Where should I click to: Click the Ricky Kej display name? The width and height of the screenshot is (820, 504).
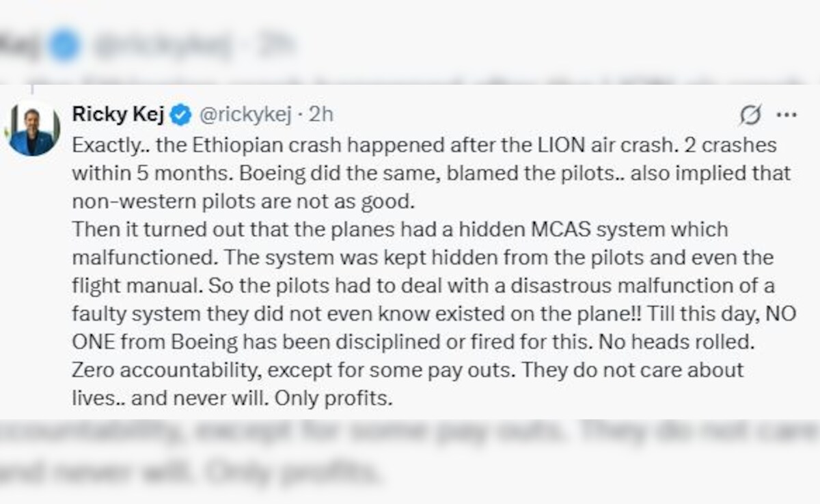click(x=118, y=115)
